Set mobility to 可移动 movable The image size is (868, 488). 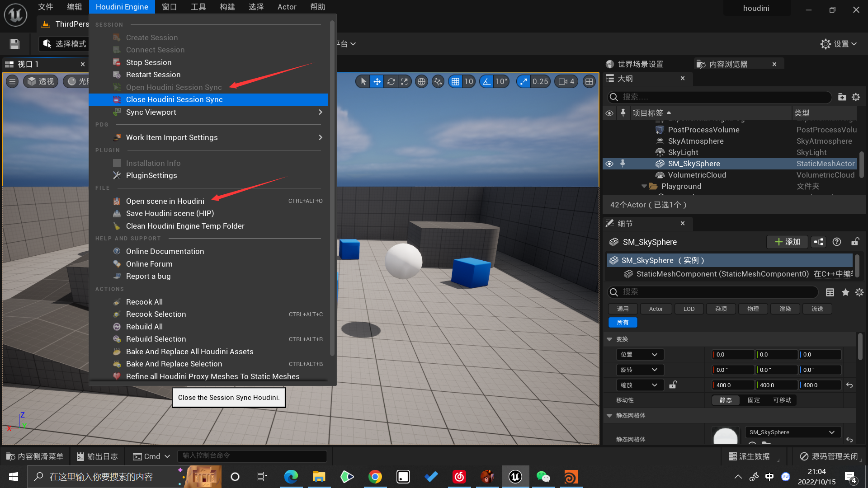click(x=782, y=400)
